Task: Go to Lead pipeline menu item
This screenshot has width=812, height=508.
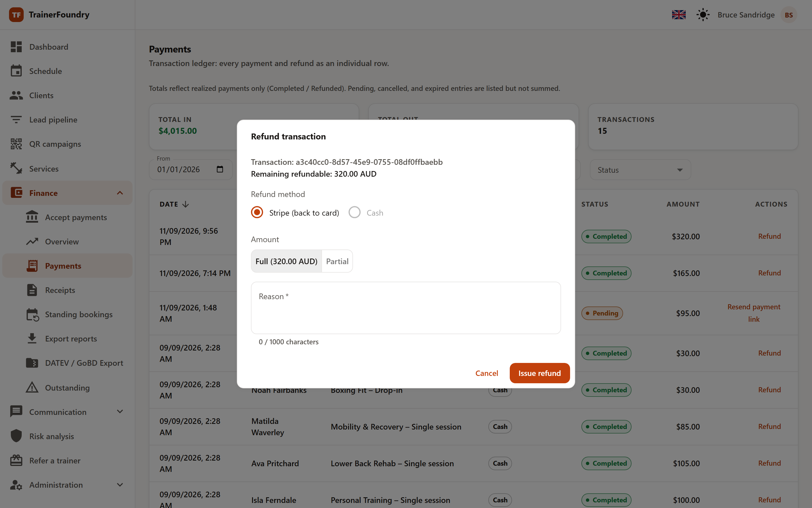Action: pyautogui.click(x=67, y=120)
